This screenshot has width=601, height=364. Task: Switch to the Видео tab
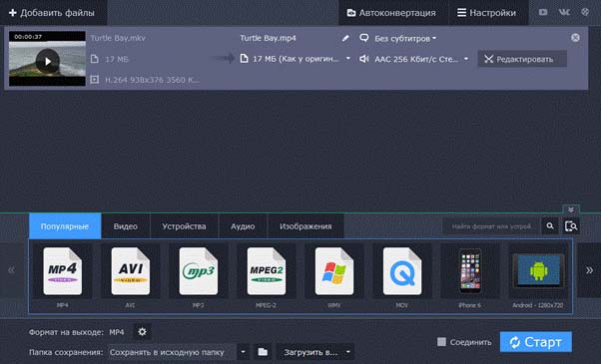126,226
